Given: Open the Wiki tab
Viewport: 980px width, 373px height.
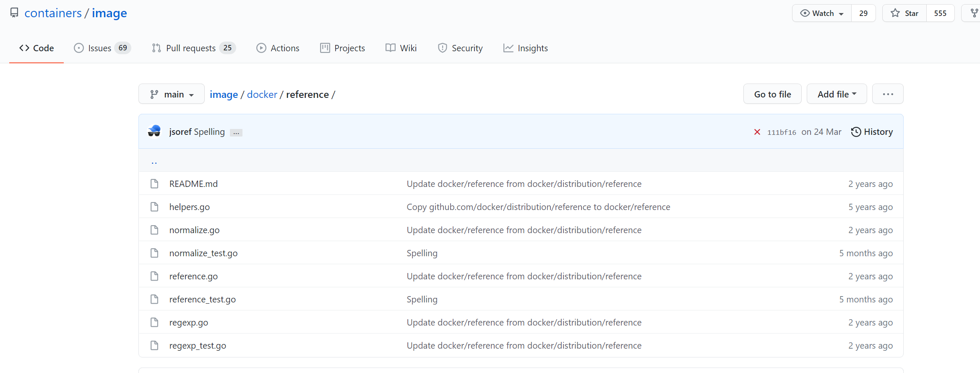Looking at the screenshot, I should click(401, 48).
